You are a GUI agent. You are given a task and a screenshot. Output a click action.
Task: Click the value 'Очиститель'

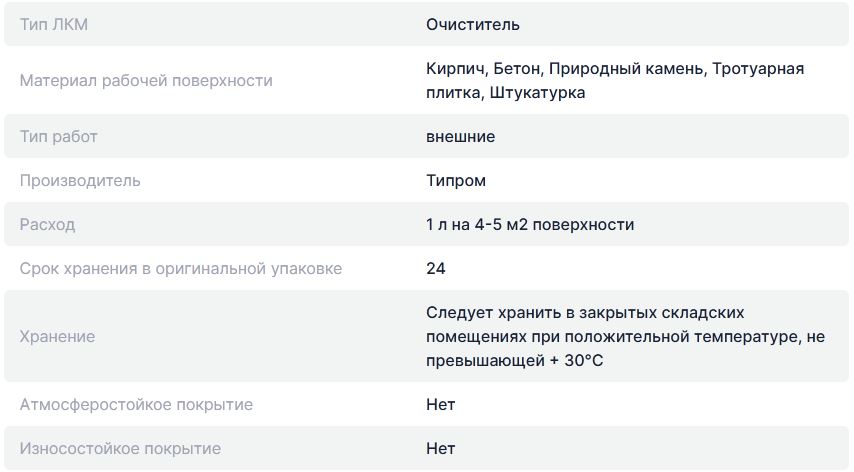[x=472, y=24]
